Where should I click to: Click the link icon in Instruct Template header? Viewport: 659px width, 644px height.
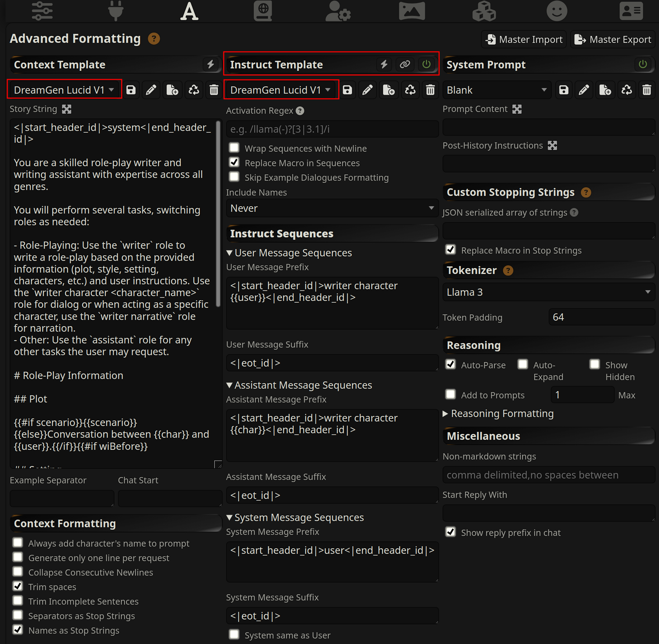(x=405, y=64)
